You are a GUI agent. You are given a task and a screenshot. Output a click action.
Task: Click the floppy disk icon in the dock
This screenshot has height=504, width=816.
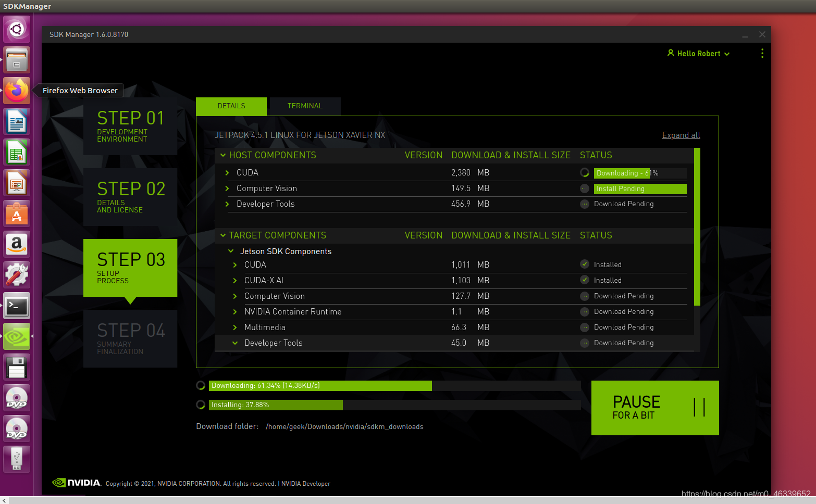pos(17,368)
